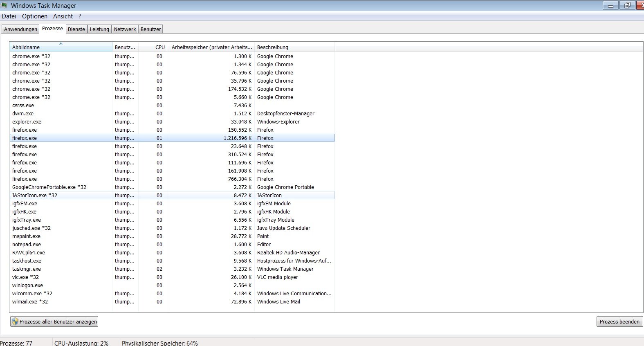The image size is (644, 346).
Task: Open the ? help menu
Action: (x=80, y=16)
